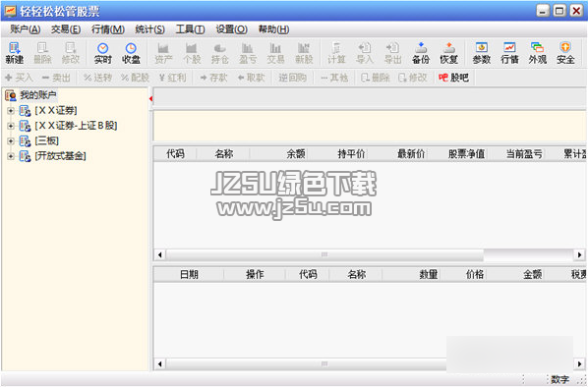
Task: Open the 设置(O) menu
Action: tap(231, 29)
